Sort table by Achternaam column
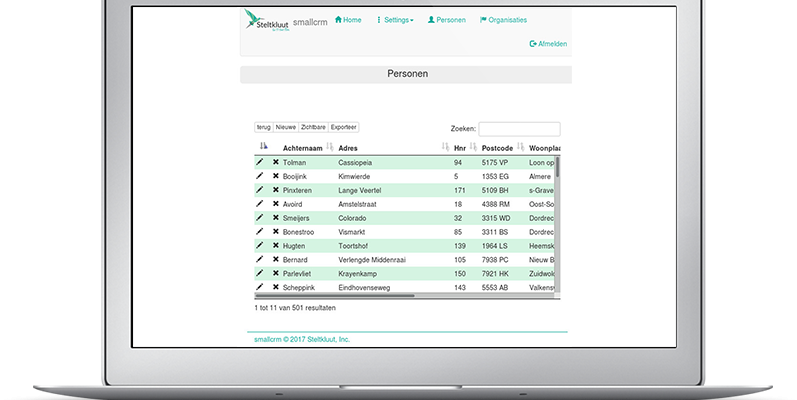The width and height of the screenshot is (797, 400). 302,148
